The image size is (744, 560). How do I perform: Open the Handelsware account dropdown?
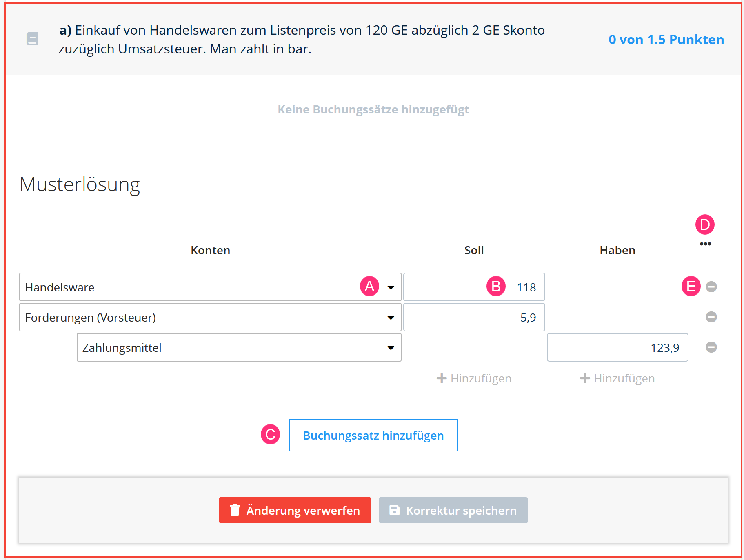(210, 287)
